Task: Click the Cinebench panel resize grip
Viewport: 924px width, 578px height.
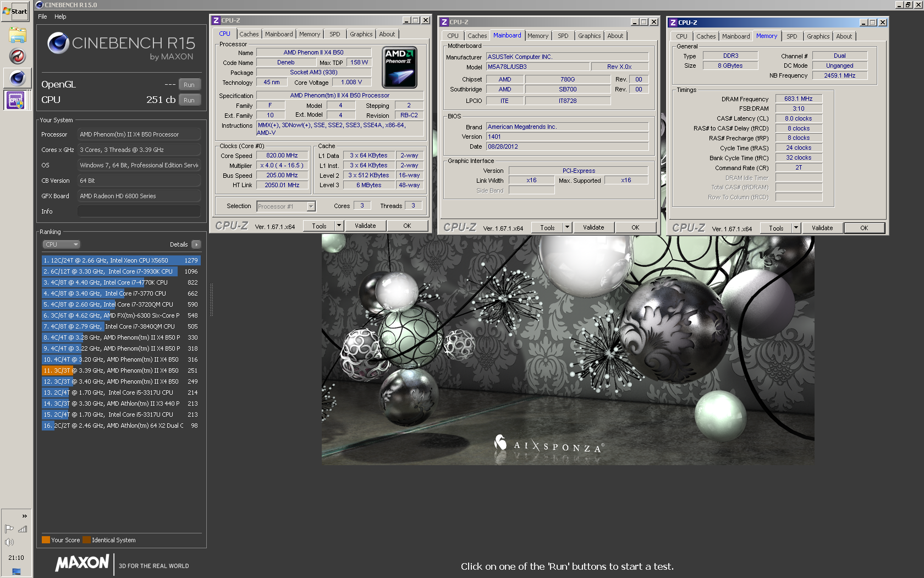Action: 211,300
